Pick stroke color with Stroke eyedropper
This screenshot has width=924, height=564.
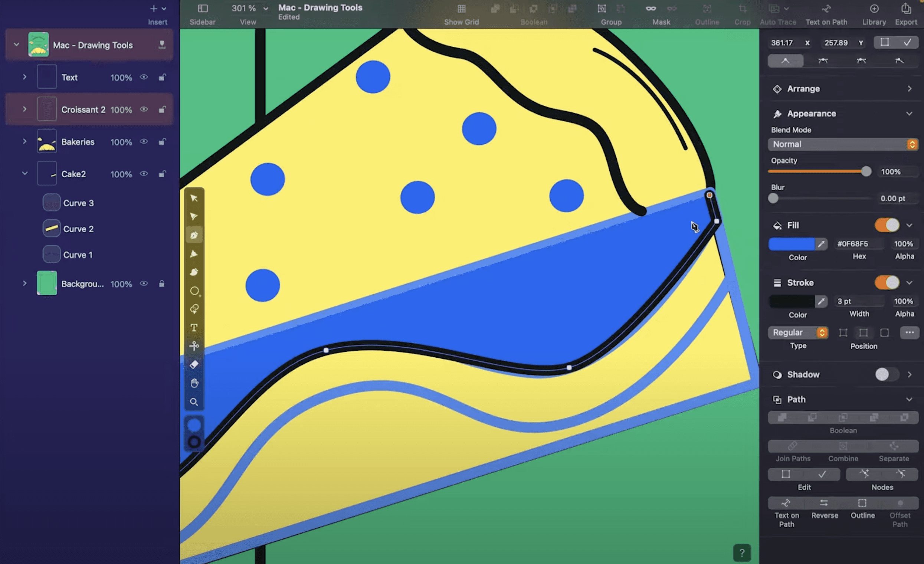pos(821,302)
